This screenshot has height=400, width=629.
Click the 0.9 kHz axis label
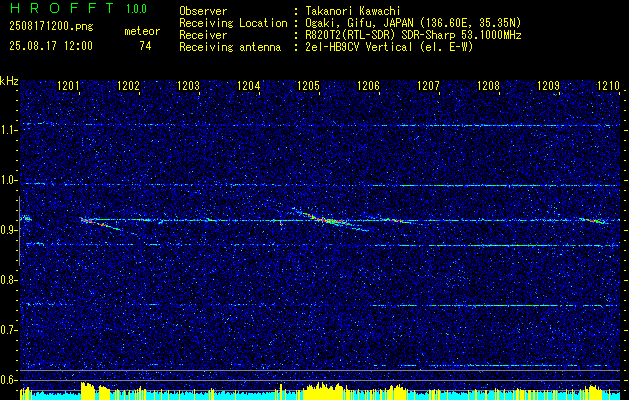[8, 230]
